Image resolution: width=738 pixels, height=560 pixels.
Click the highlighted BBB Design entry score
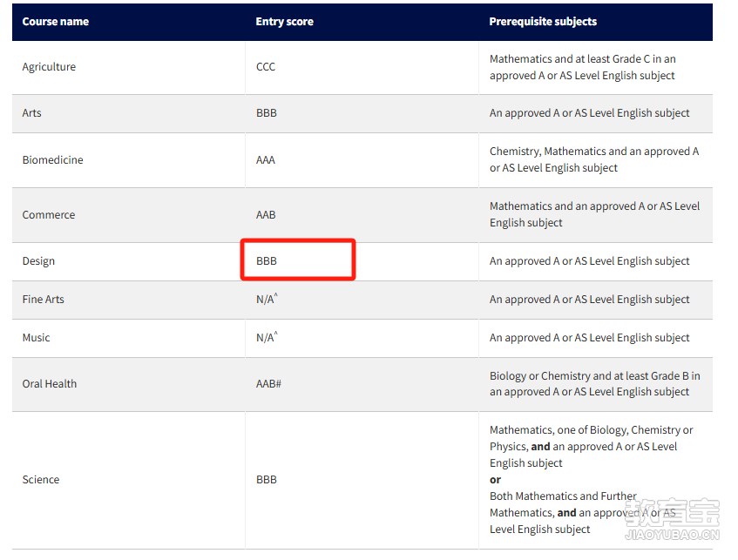click(267, 261)
